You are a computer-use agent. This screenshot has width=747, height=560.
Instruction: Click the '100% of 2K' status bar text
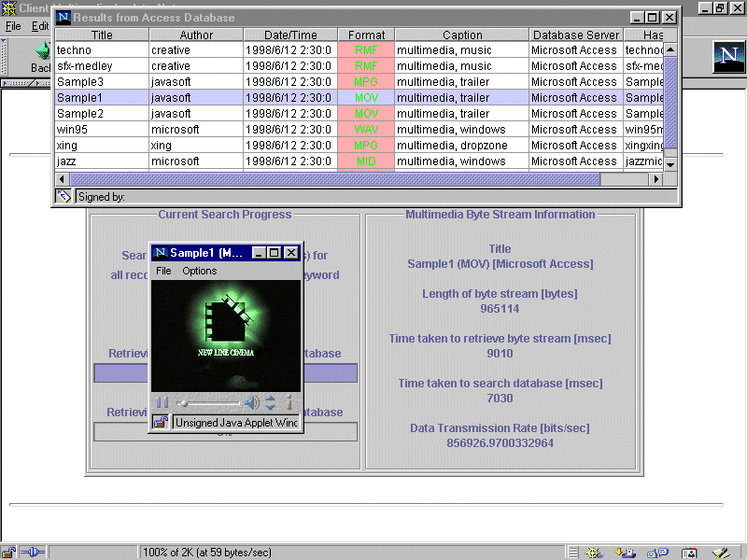point(207,553)
